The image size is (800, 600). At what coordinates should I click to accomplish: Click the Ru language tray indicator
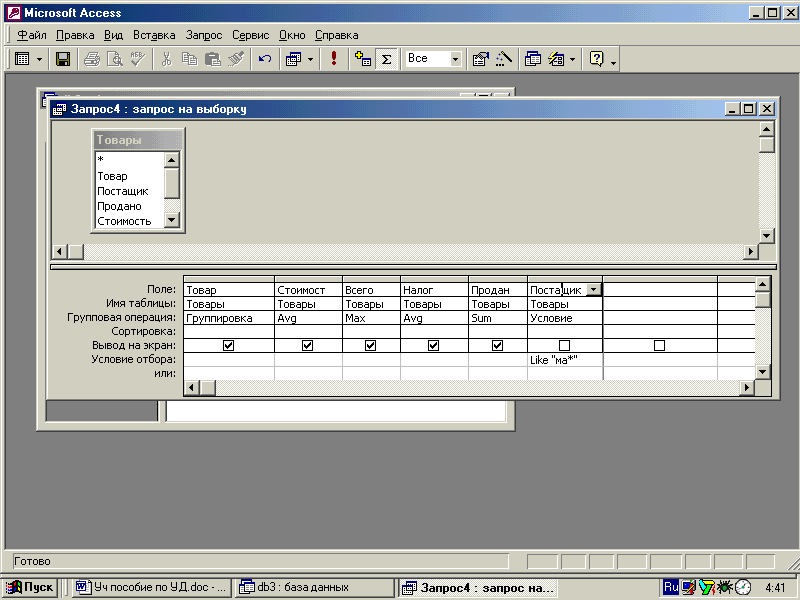pos(671,587)
